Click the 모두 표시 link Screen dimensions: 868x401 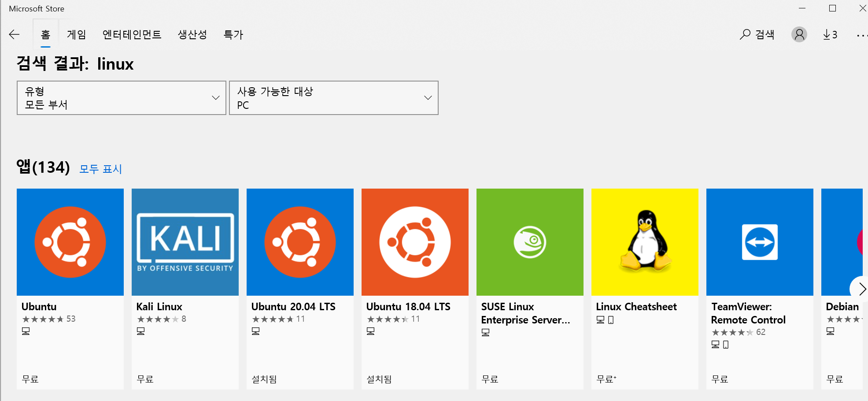[100, 169]
